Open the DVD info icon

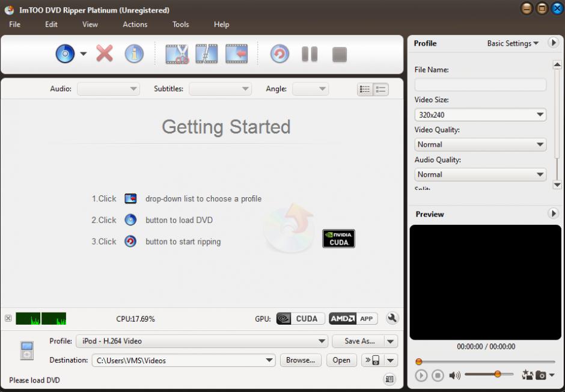[134, 54]
